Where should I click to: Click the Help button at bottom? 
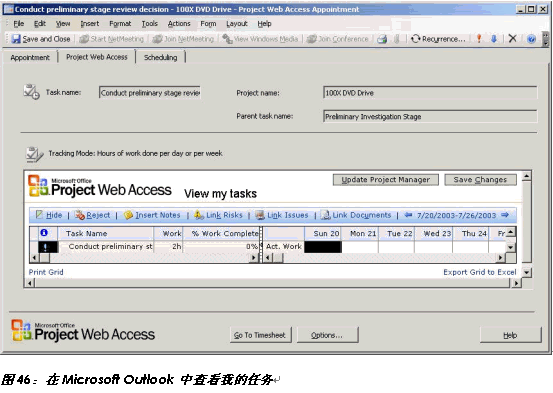click(510, 335)
